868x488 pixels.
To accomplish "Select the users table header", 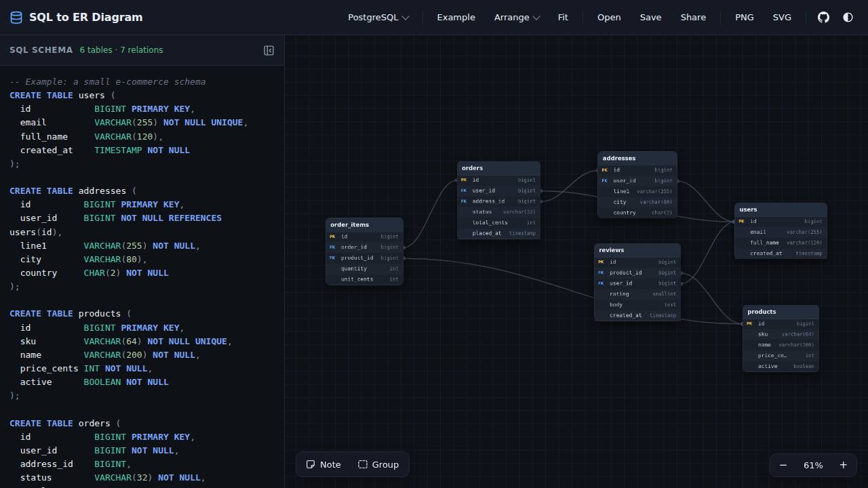I will point(781,209).
